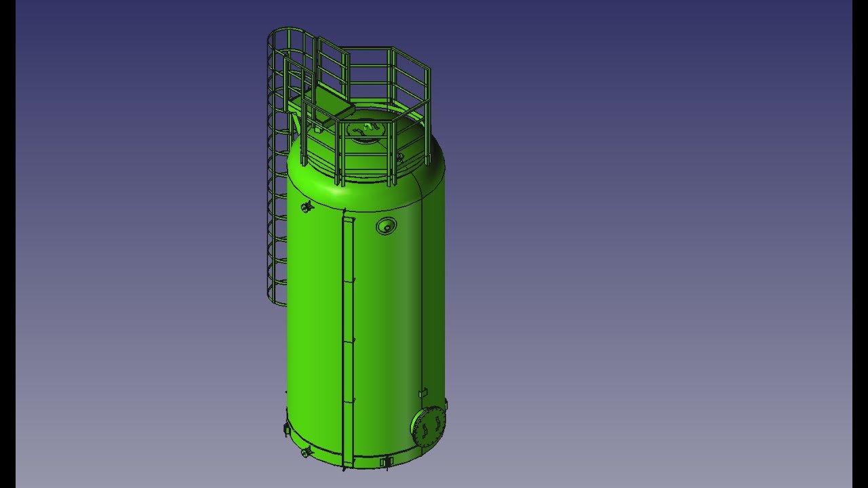Image resolution: width=868 pixels, height=488 pixels.
Task: Click the top platform guard railing
Action: [x=365, y=115]
